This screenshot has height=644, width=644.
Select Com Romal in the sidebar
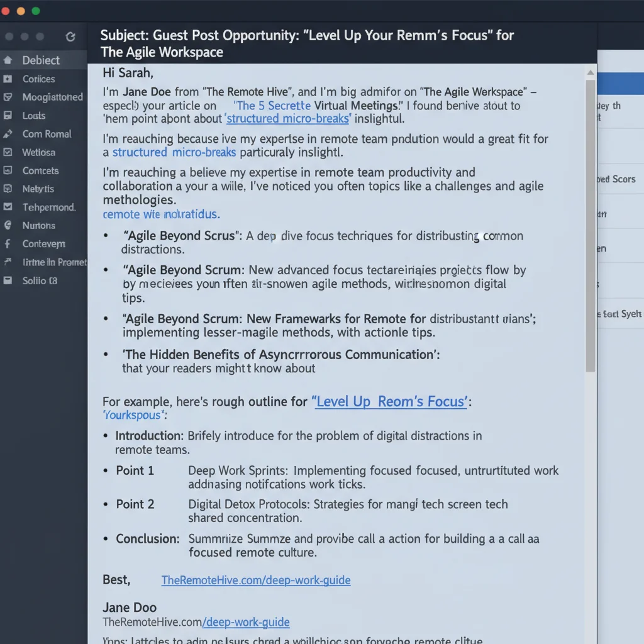point(47,134)
